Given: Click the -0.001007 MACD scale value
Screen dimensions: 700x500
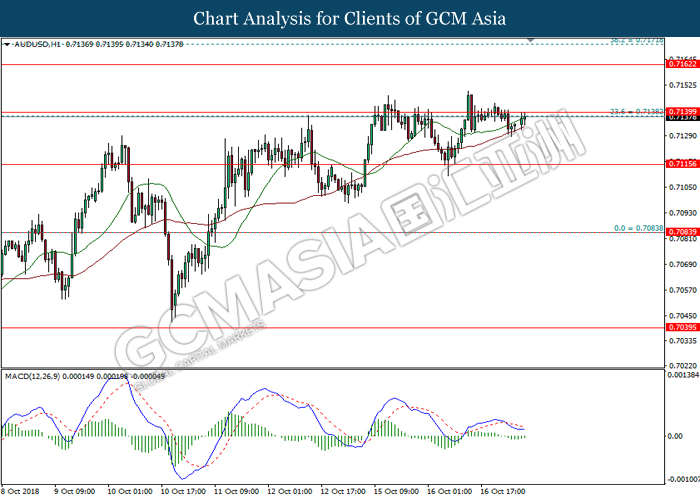Looking at the screenshot, I should click(x=683, y=479).
